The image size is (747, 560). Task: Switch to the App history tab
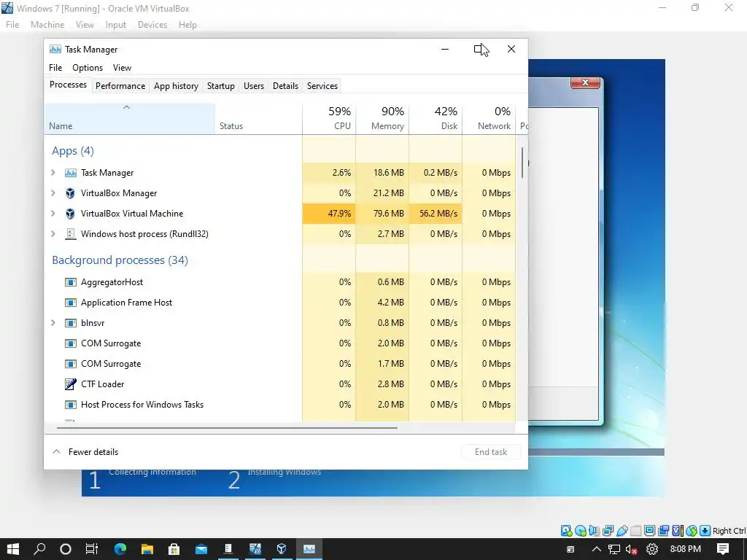pyautogui.click(x=176, y=86)
